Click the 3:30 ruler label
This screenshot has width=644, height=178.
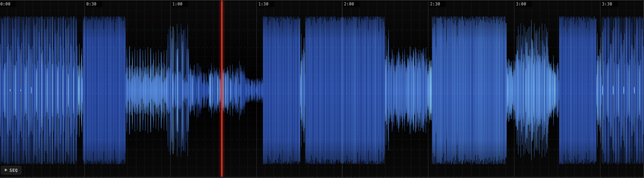(x=607, y=4)
